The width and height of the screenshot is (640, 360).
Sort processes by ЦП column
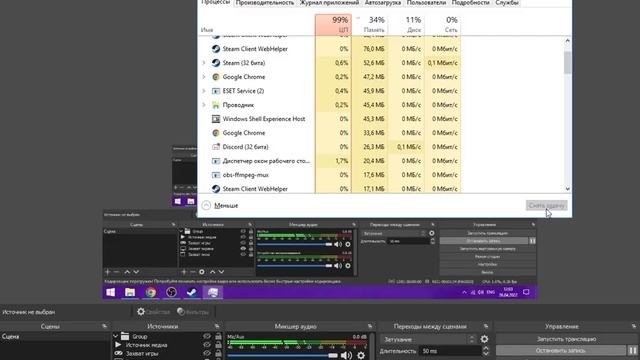pyautogui.click(x=333, y=24)
